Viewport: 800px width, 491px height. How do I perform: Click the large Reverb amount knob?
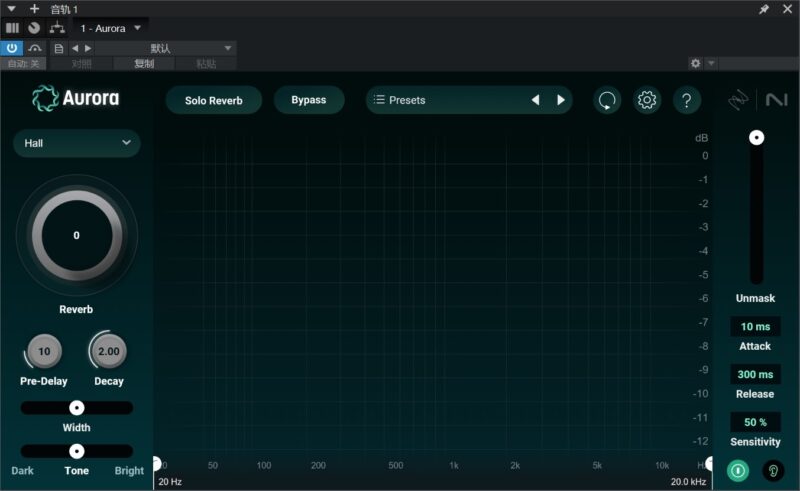pos(77,235)
